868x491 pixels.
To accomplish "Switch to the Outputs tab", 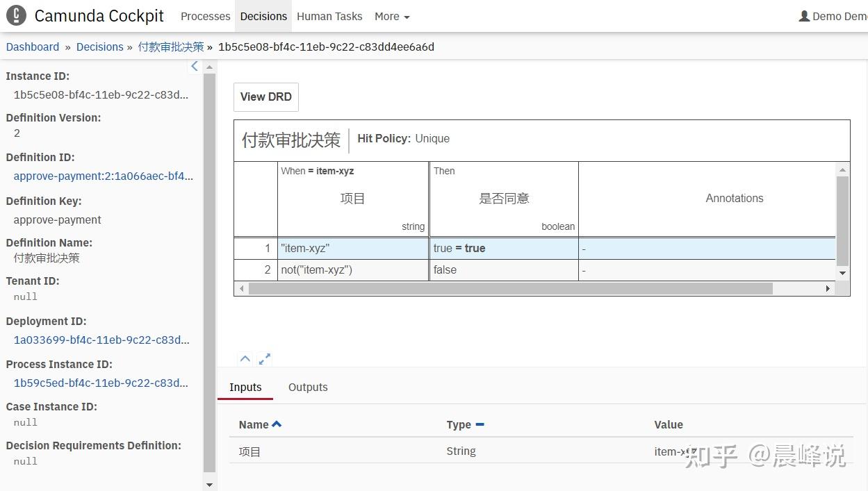I will pyautogui.click(x=308, y=388).
